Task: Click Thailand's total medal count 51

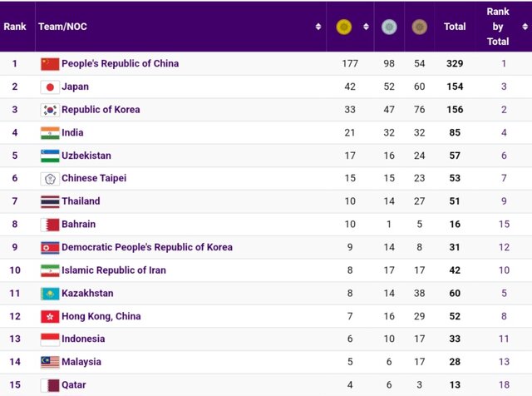Action: pos(455,201)
